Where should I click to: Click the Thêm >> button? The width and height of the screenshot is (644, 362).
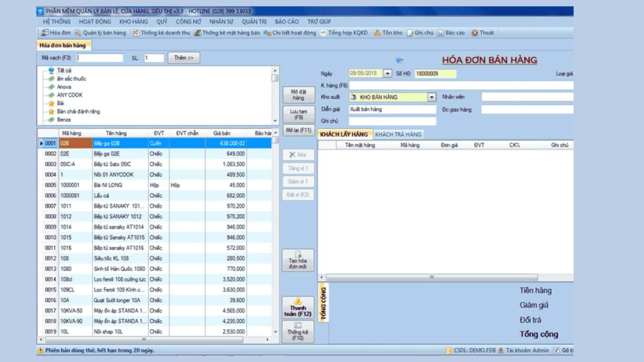pyautogui.click(x=184, y=58)
